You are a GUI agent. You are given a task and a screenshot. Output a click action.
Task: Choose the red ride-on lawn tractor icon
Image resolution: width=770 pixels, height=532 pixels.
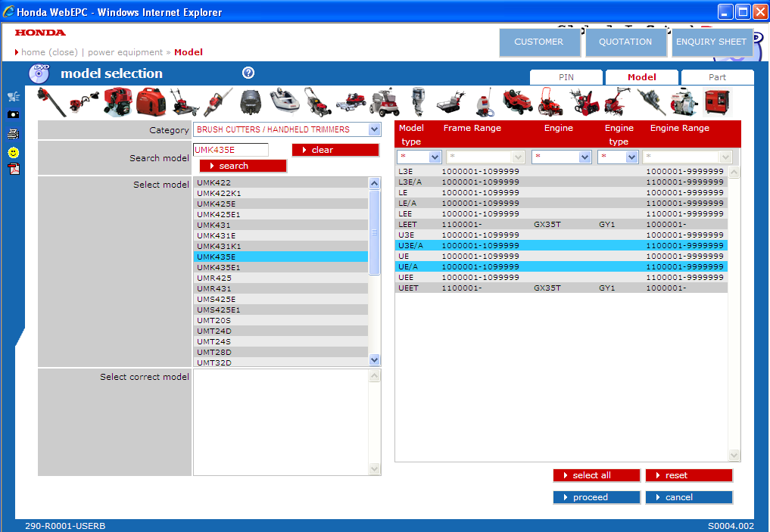518,102
